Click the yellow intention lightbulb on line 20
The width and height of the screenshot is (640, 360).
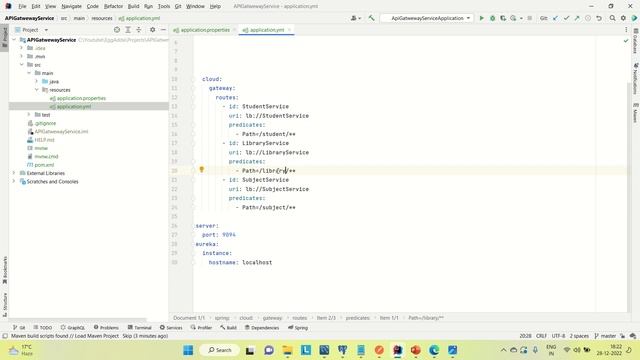click(201, 169)
